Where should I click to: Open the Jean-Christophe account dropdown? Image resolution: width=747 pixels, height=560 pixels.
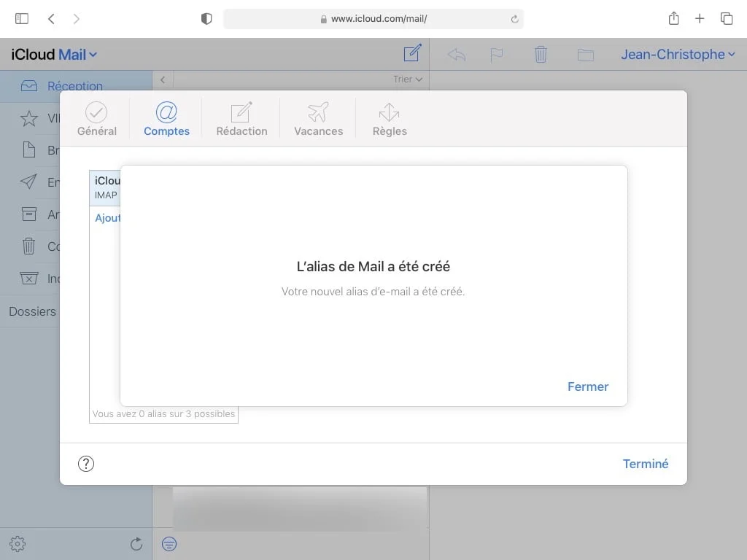pos(678,53)
